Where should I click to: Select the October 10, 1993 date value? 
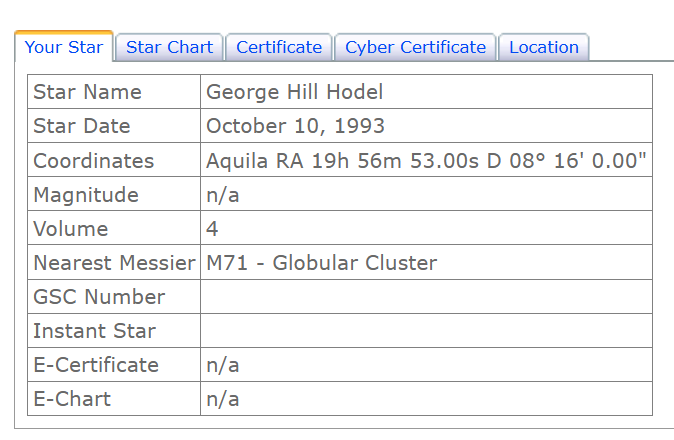click(295, 126)
